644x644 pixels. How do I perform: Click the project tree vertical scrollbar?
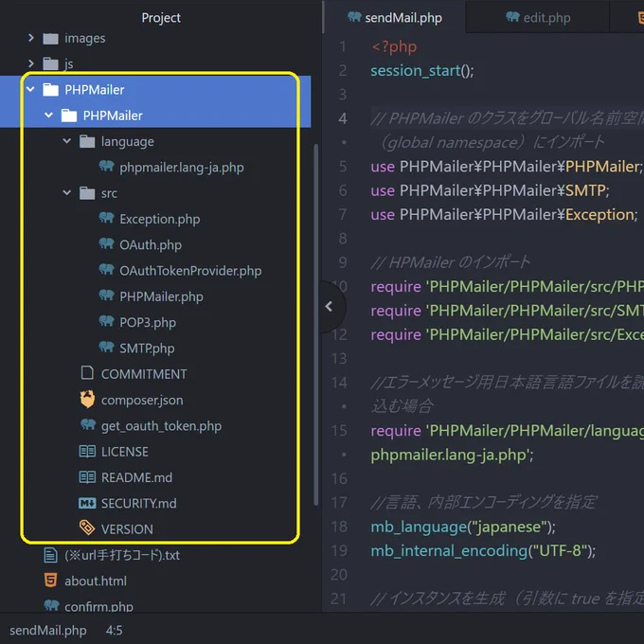pos(315,325)
